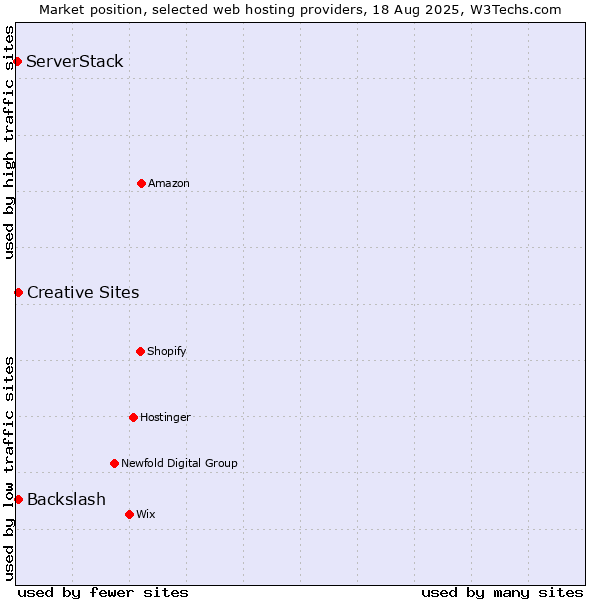Select the Hostinger label text

tap(165, 417)
